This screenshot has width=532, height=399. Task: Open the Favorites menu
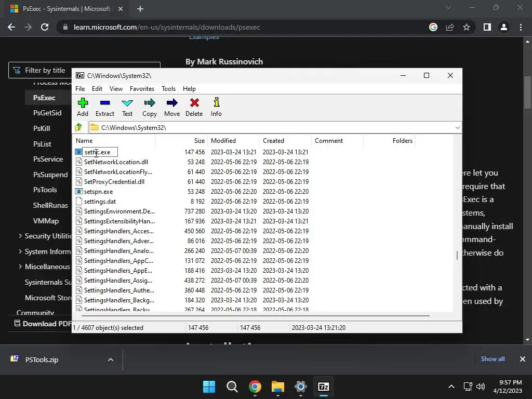(x=142, y=88)
